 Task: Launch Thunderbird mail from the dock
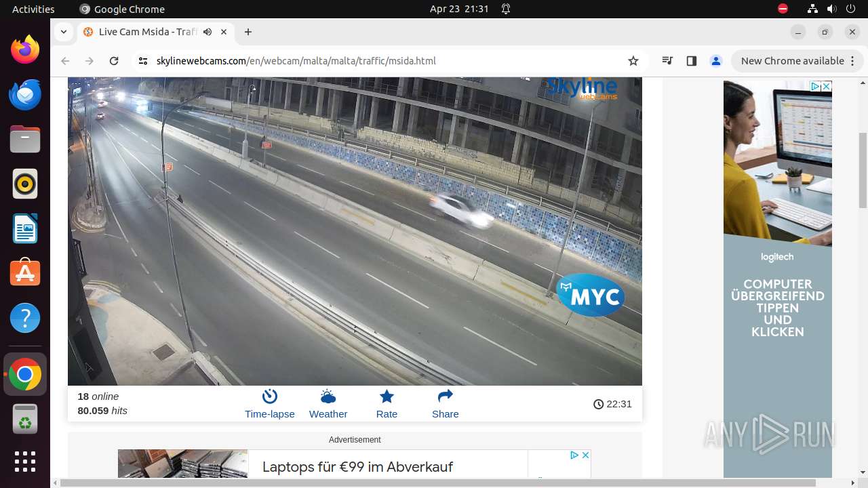(25, 94)
